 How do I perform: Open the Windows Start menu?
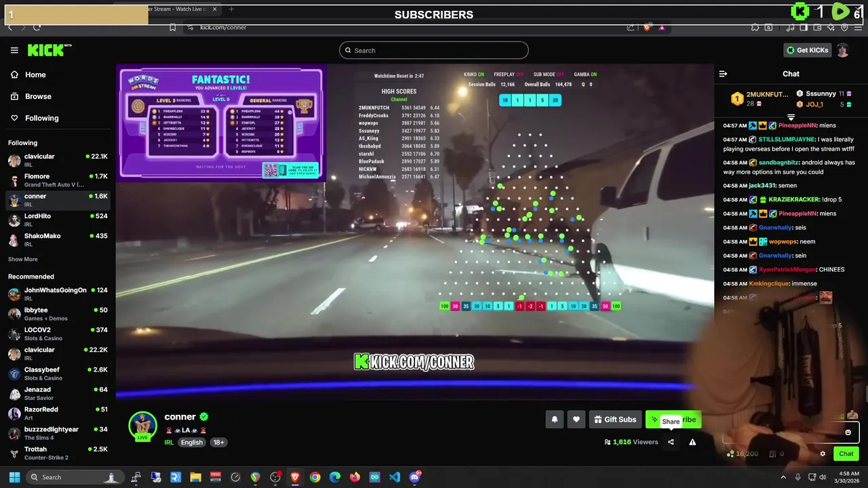coord(14,477)
